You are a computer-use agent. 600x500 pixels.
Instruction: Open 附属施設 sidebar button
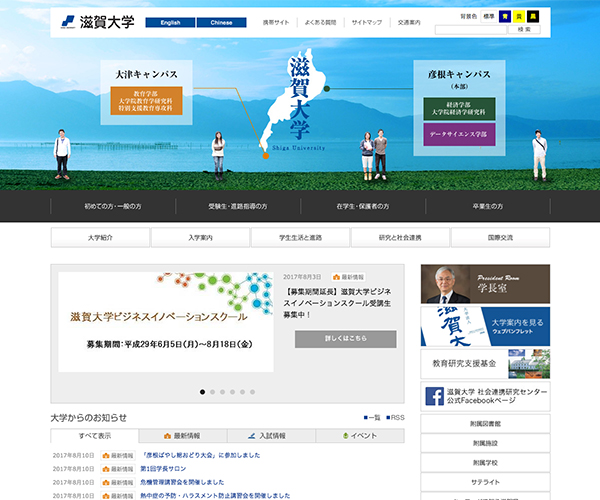tap(485, 443)
